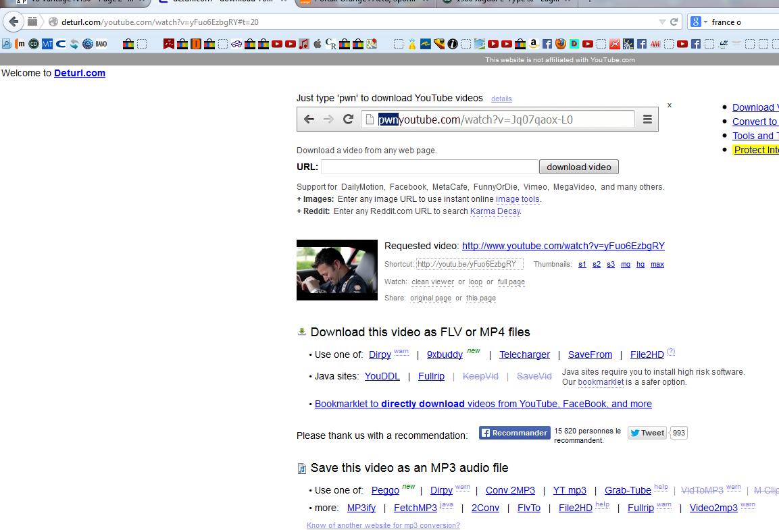Open the requested YouTube video link
Viewport: 779px width, 532px height.
pos(563,246)
